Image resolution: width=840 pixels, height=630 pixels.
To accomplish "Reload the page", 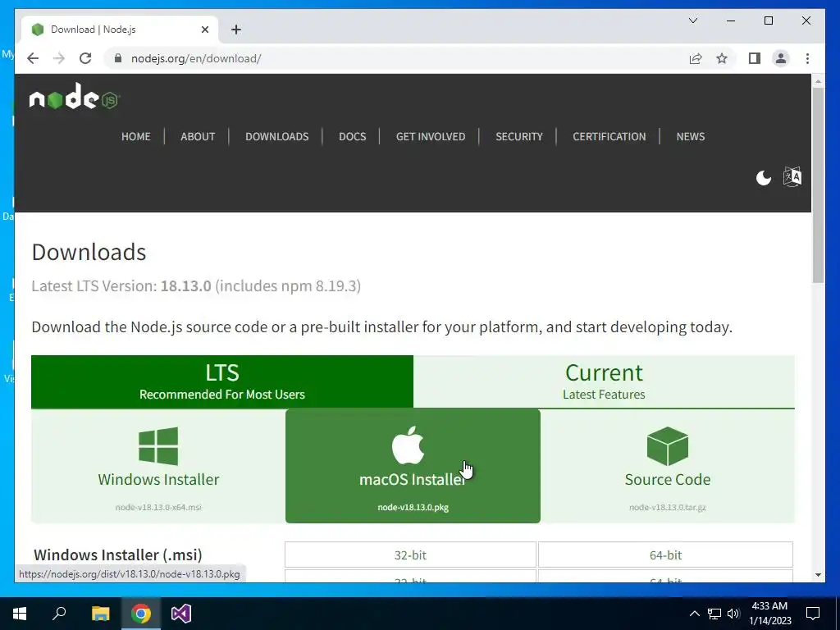I will (x=85, y=58).
